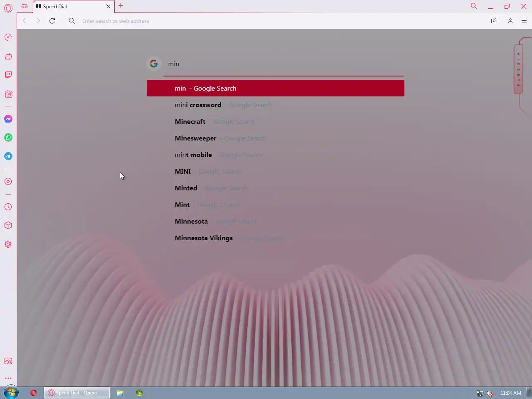Open Telegram in the sidebar

coord(8,156)
